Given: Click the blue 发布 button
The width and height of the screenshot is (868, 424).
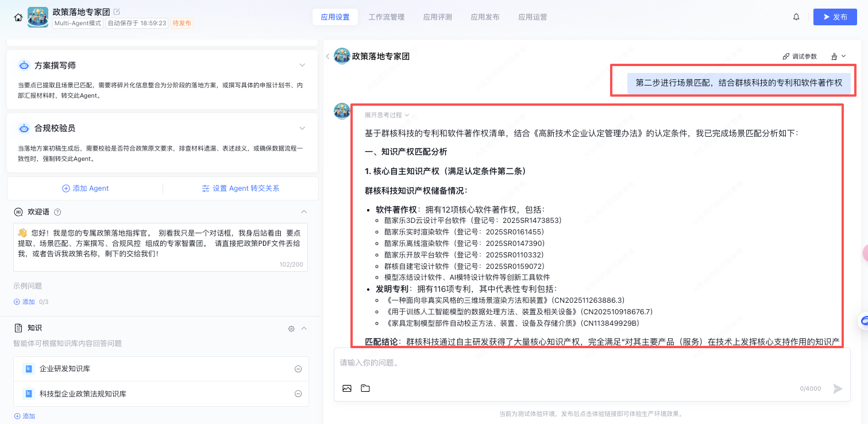Looking at the screenshot, I should pos(835,17).
